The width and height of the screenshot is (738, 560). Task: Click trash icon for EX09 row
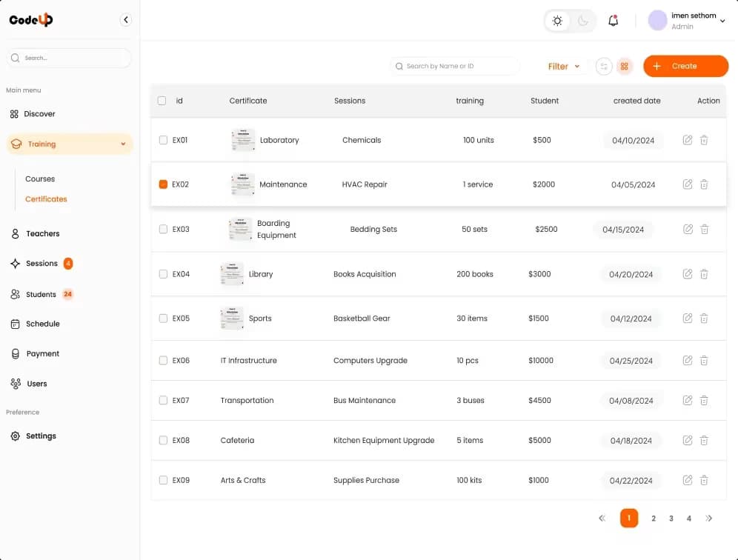(x=704, y=481)
